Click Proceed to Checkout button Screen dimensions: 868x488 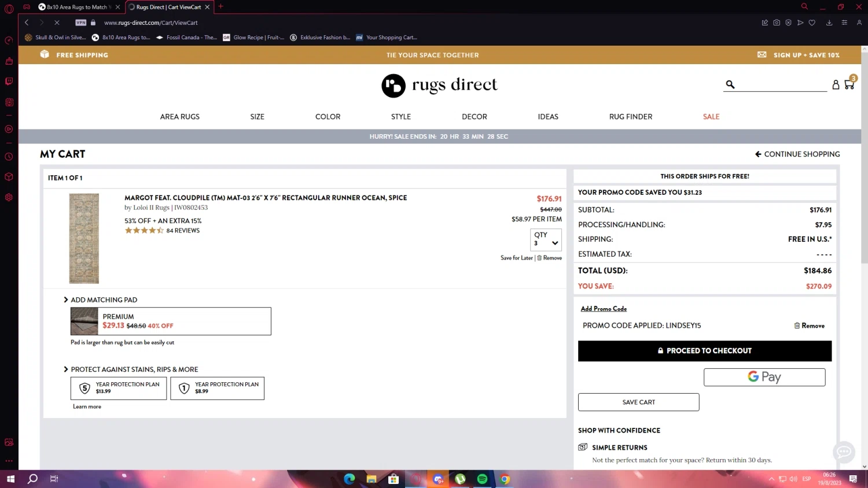[705, 351]
